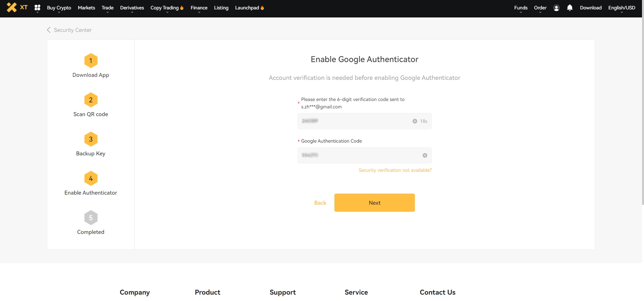Screen dimensions: 644x301
Task: Open 'Security verification not available?' link
Action: (x=395, y=170)
